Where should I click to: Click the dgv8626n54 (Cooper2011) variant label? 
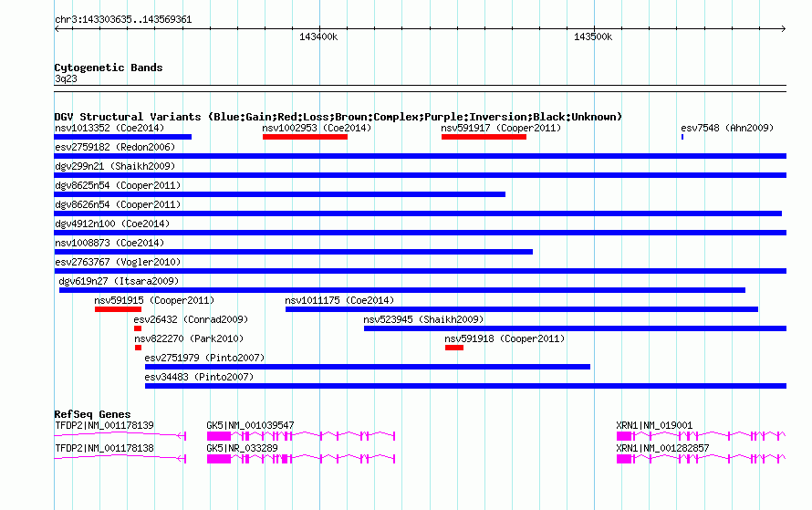click(118, 204)
